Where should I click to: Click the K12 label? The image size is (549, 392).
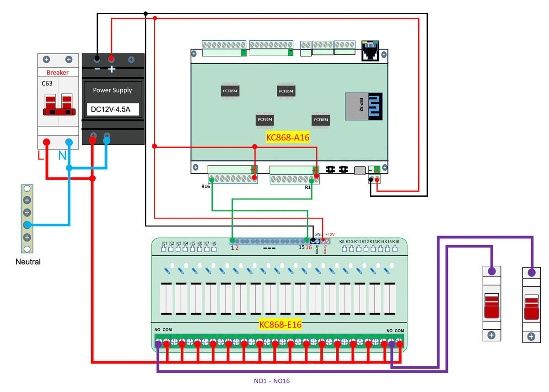point(366,242)
